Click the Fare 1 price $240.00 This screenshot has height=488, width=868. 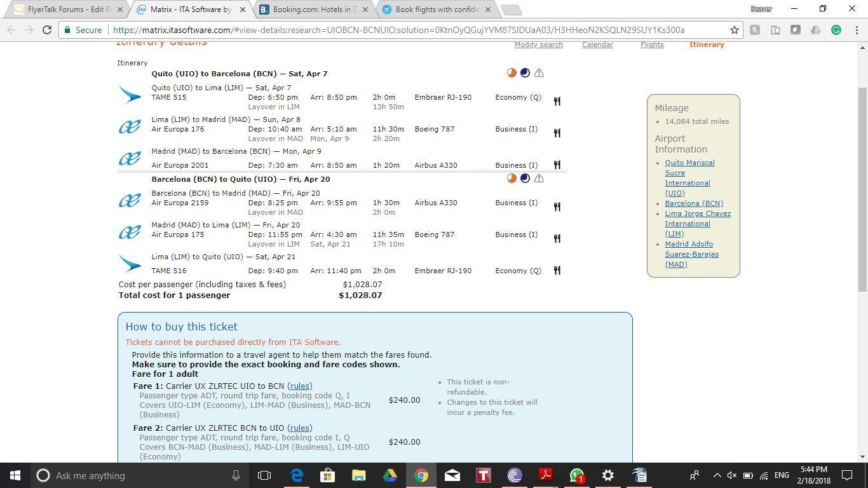click(x=404, y=400)
